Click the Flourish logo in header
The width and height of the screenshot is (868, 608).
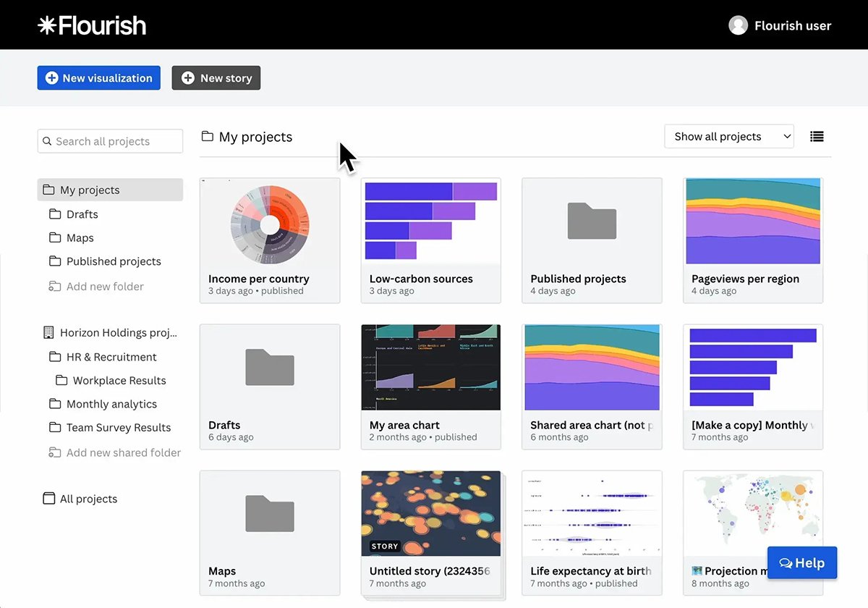point(92,25)
